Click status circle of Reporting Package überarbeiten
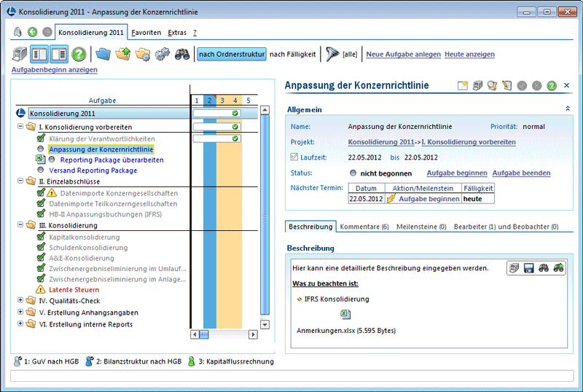Viewport: 583px width, 392px height. (52, 159)
